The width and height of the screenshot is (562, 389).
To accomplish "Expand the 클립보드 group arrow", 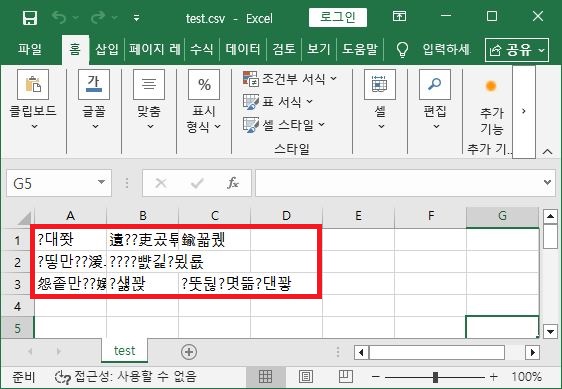I will tap(34, 126).
